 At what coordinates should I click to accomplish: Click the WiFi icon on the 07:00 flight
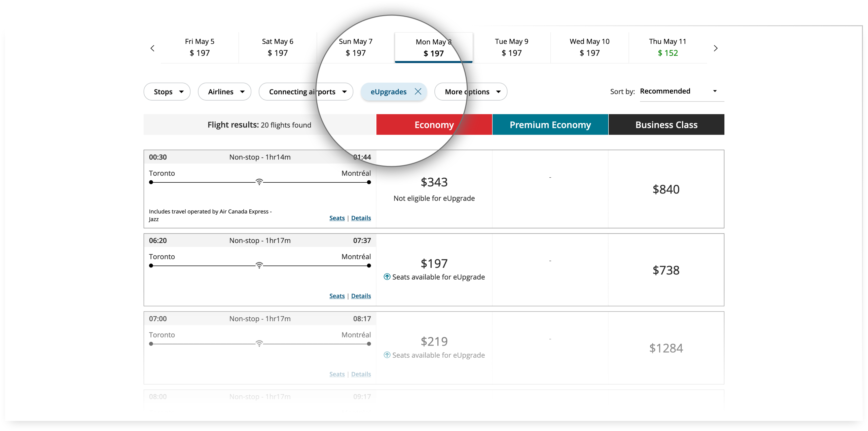[260, 344]
